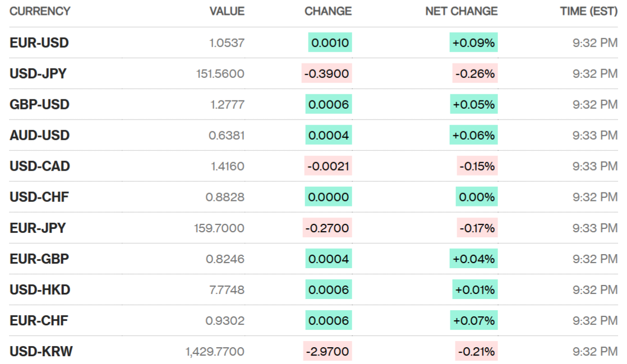The image size is (627, 364).
Task: Click the TIME (EST) column header
Action: click(588, 11)
